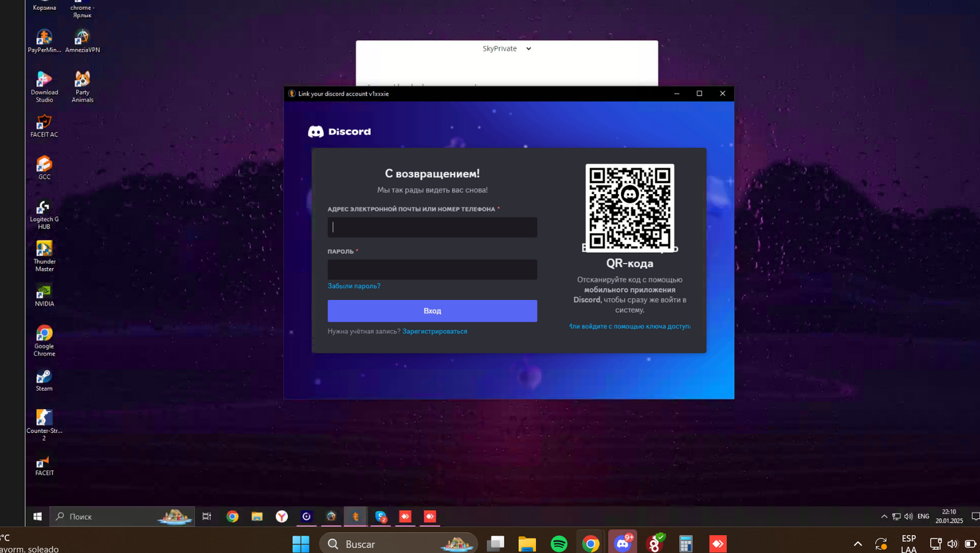The width and height of the screenshot is (980, 553).
Task: Open the FACEIT AC desktop shortcut
Action: pyautogui.click(x=44, y=126)
